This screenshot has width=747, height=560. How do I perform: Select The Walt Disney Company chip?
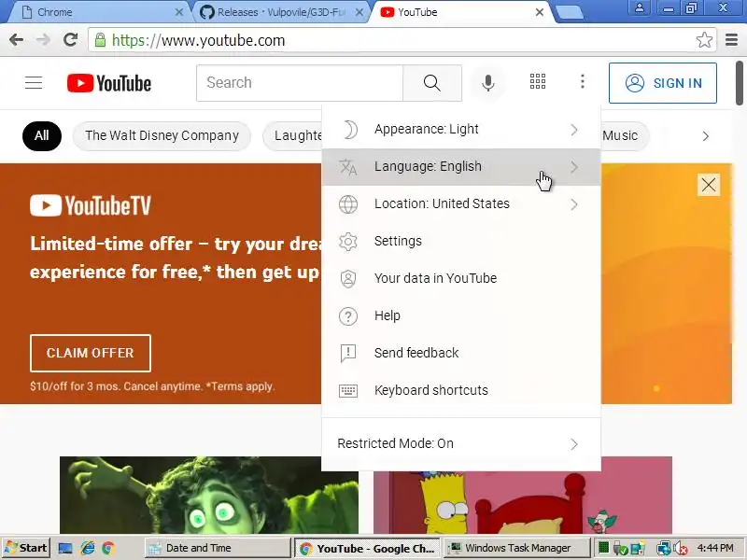click(162, 135)
